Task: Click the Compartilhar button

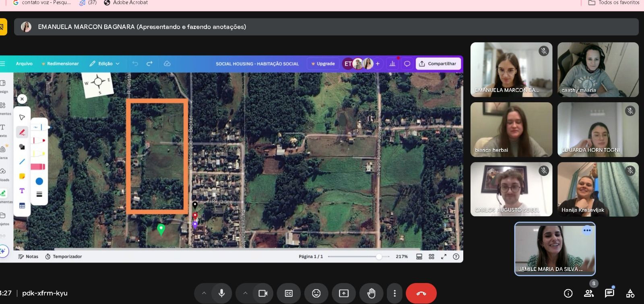Action: (x=438, y=64)
